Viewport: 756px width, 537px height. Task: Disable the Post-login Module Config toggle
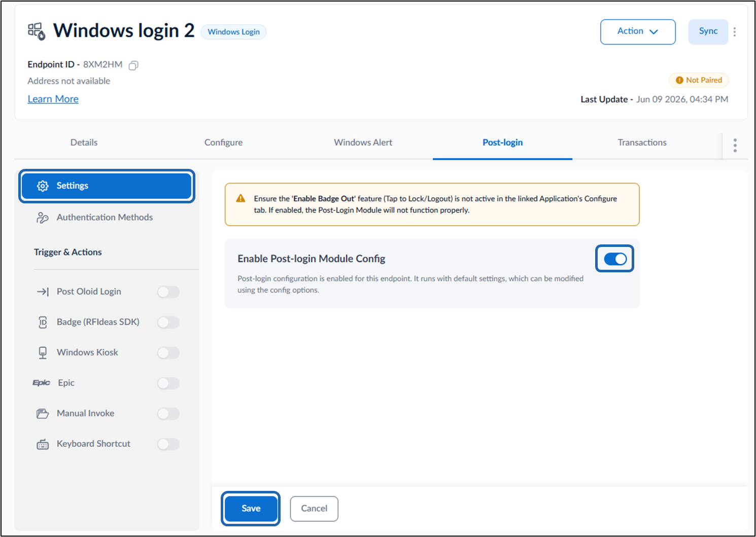pos(615,259)
